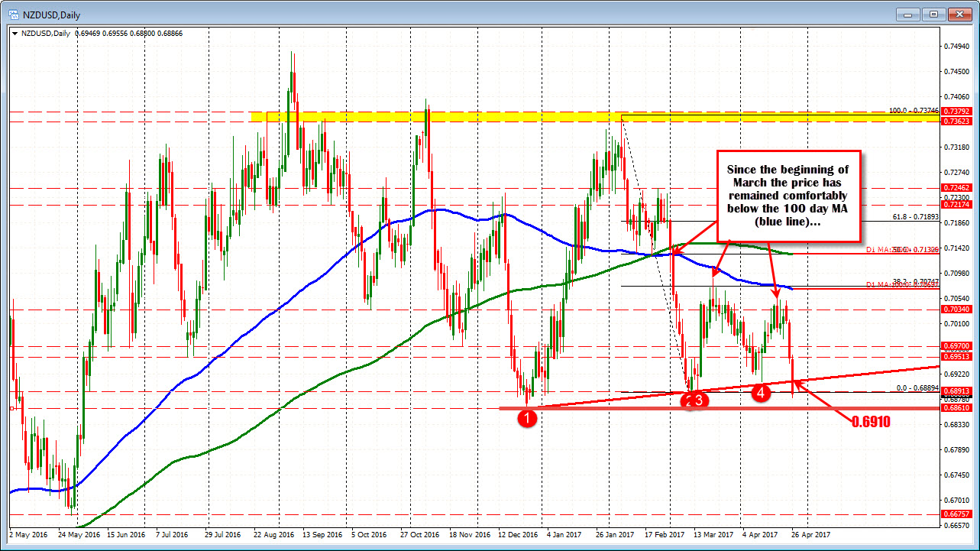Click the red 0.73623 price level tag

coord(956,121)
